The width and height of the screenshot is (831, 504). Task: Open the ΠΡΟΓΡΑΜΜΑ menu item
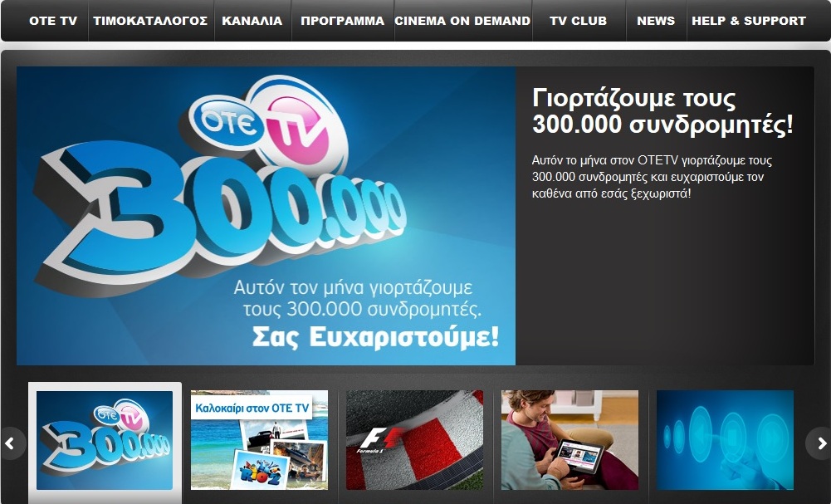(342, 22)
